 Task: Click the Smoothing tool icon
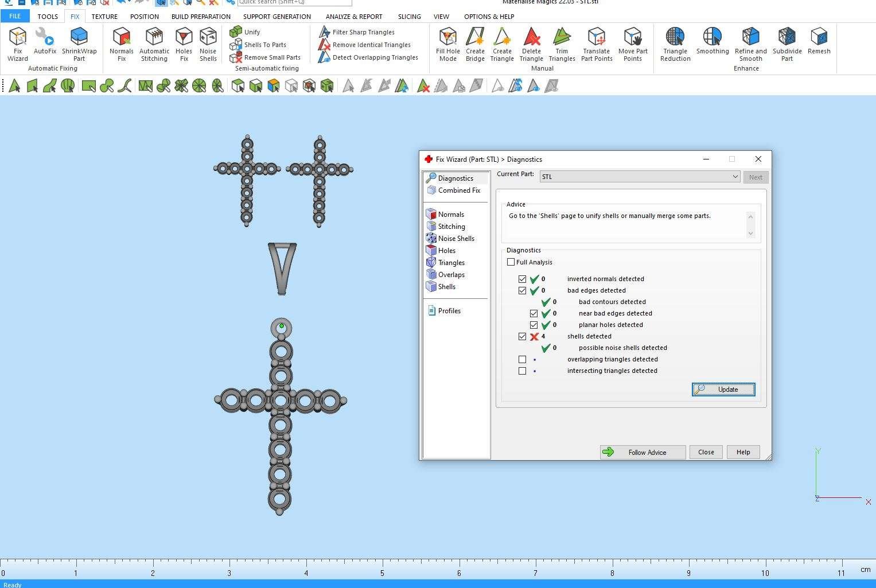tap(713, 41)
